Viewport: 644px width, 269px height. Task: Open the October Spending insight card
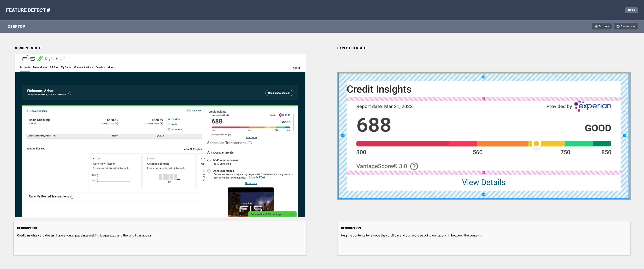click(169, 171)
